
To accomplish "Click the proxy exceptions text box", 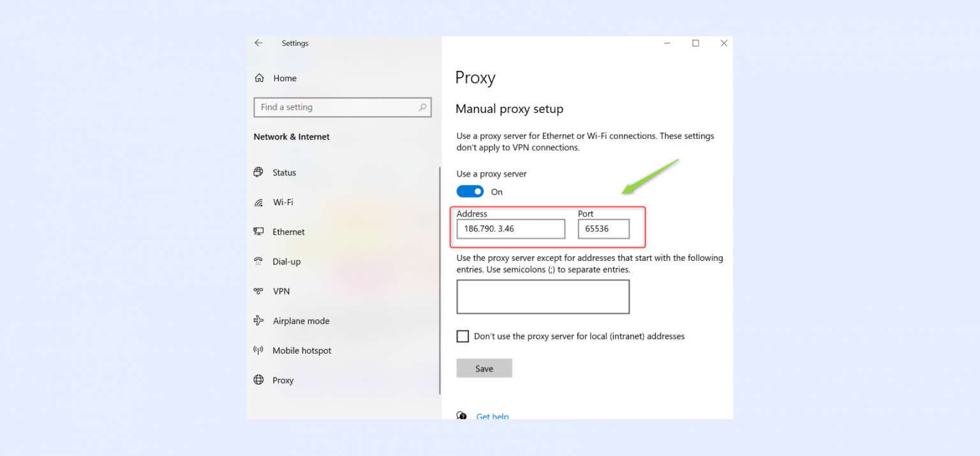I will click(542, 297).
